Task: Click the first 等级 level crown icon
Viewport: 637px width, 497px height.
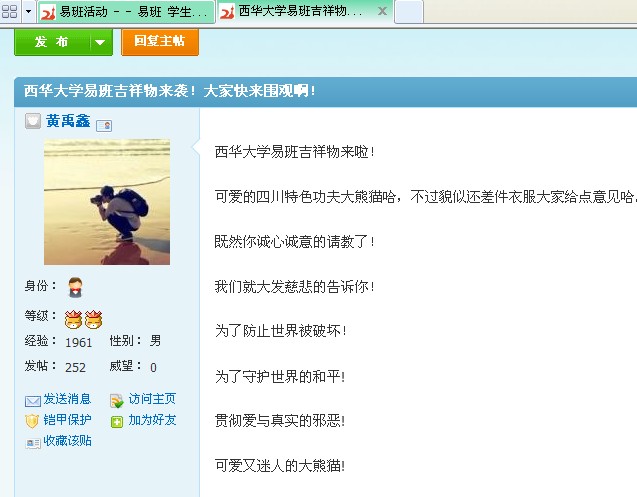Action: click(73, 319)
